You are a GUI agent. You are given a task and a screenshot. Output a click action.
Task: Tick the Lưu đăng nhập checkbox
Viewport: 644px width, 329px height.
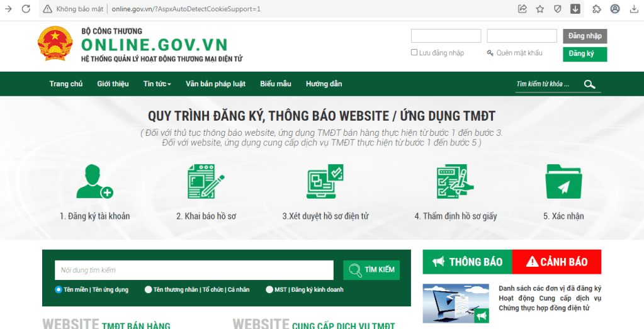[x=414, y=53]
